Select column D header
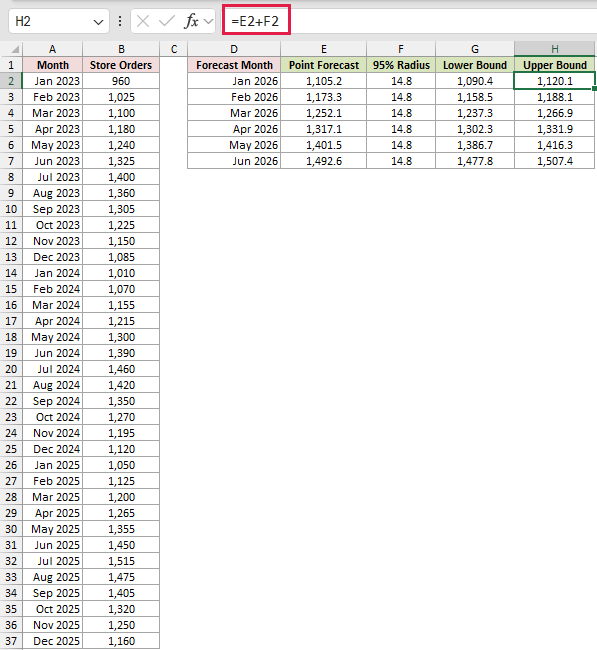Image resolution: width=597 pixels, height=650 pixels. [234, 49]
